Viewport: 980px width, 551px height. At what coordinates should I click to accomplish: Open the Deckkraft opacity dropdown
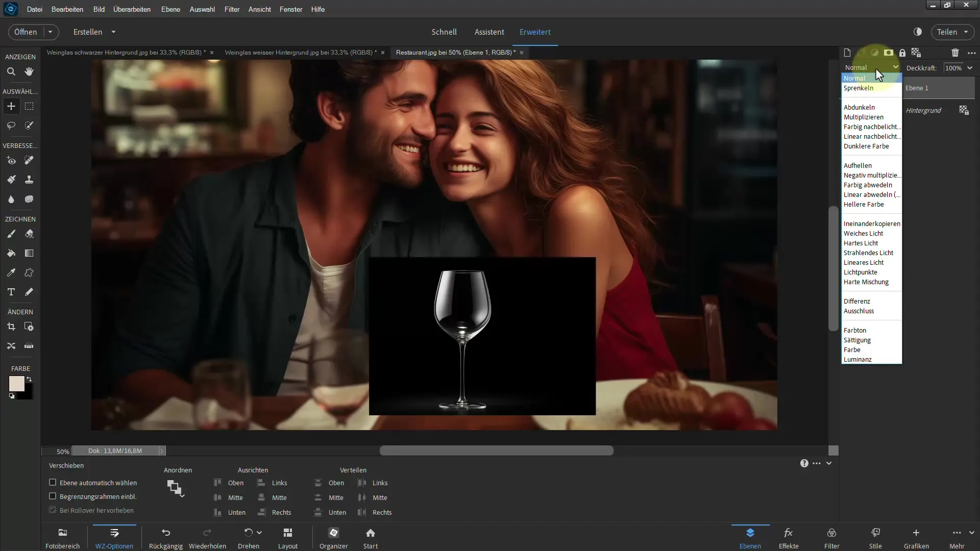tap(970, 68)
